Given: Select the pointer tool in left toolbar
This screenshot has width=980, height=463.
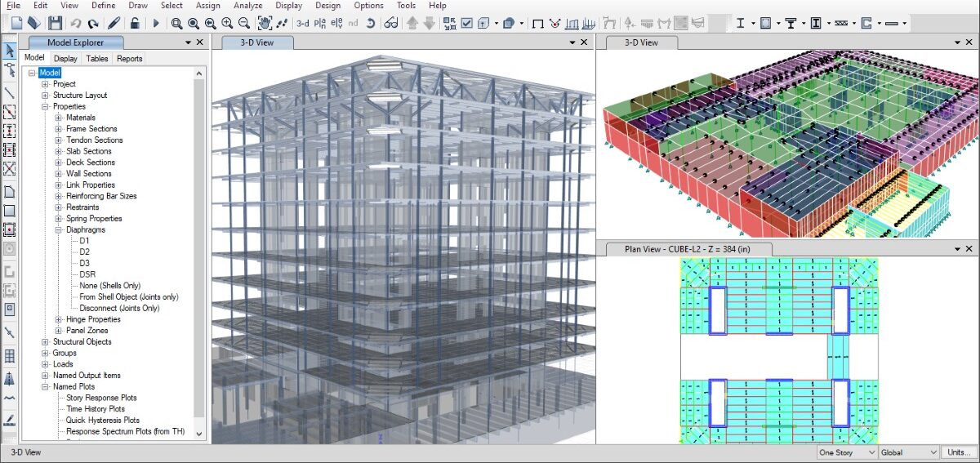Looking at the screenshot, I should [x=10, y=51].
